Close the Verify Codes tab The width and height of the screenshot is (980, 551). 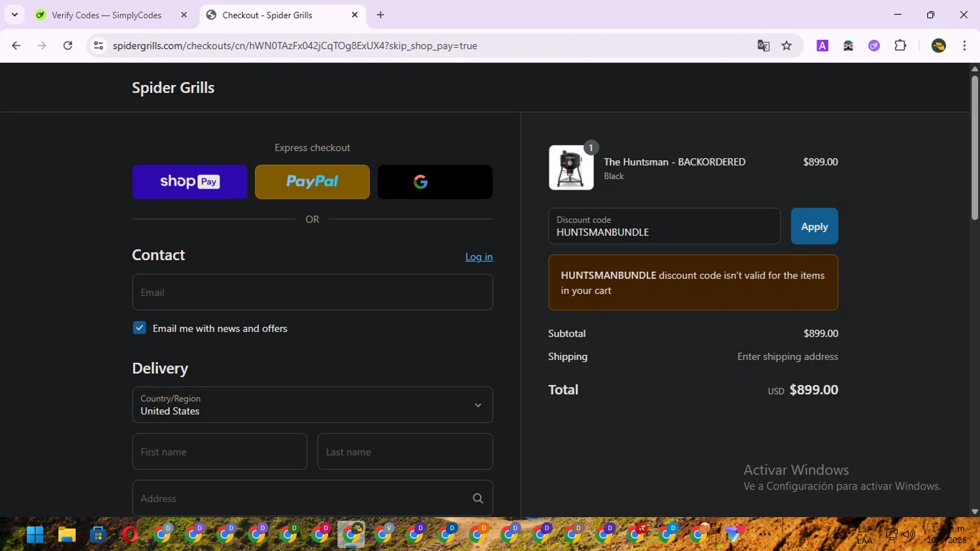pyautogui.click(x=184, y=14)
